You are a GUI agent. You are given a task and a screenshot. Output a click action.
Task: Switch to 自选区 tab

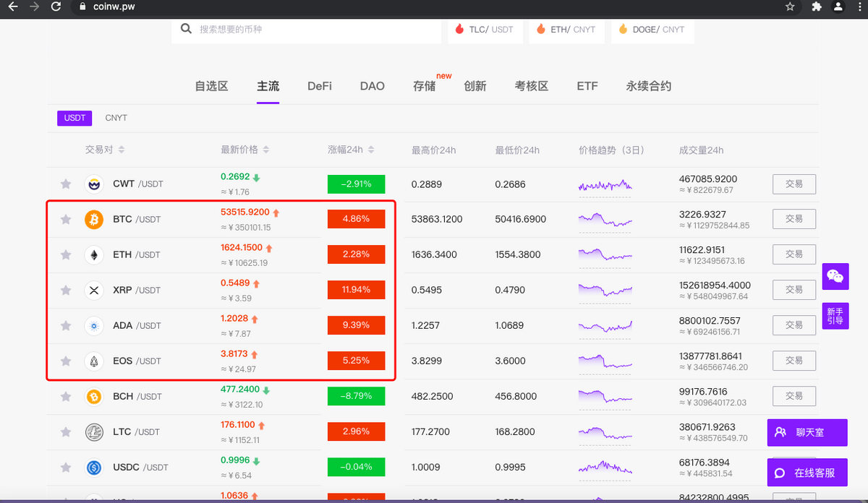coord(211,86)
